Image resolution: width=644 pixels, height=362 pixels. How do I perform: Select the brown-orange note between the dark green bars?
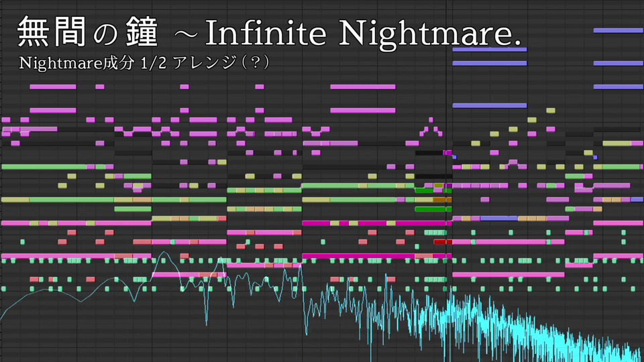(442, 200)
